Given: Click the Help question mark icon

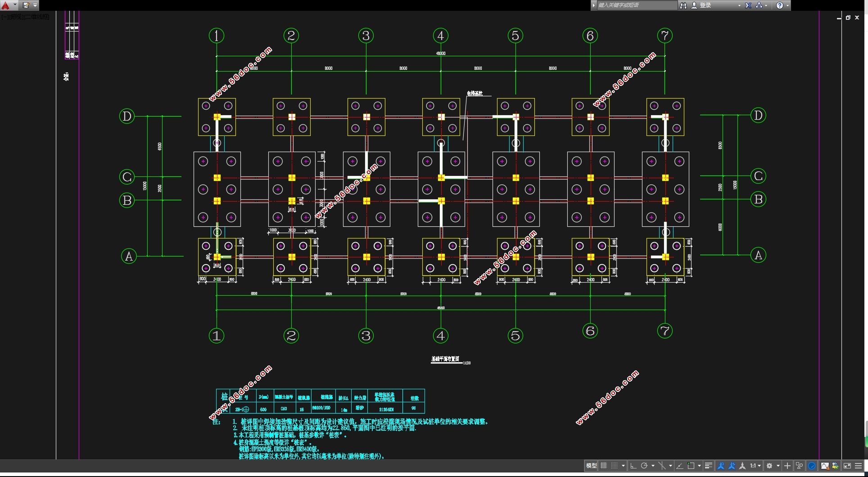Looking at the screenshot, I should [780, 5].
